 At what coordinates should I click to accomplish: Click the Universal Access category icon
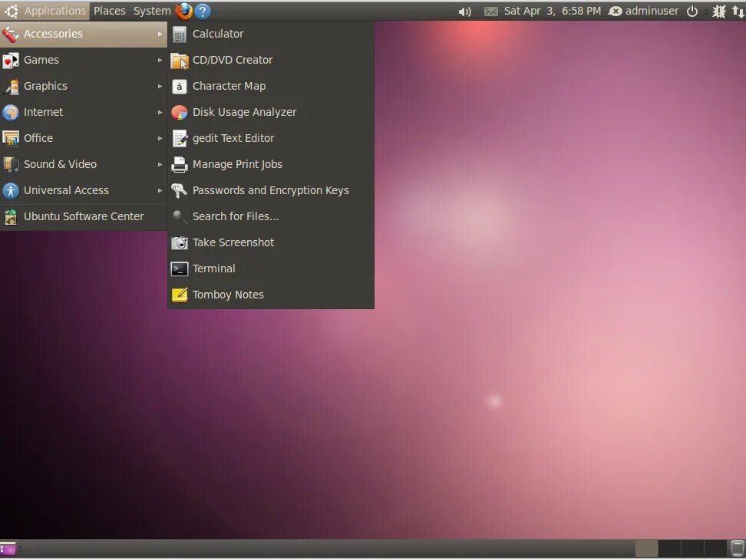11,190
